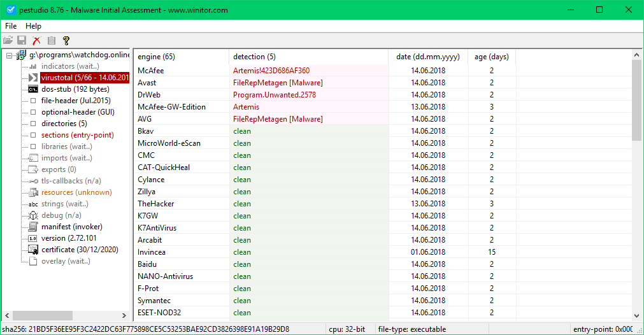Image resolution: width=644 pixels, height=335 pixels.
Task: Click the imports arrow icon
Action: click(33, 158)
